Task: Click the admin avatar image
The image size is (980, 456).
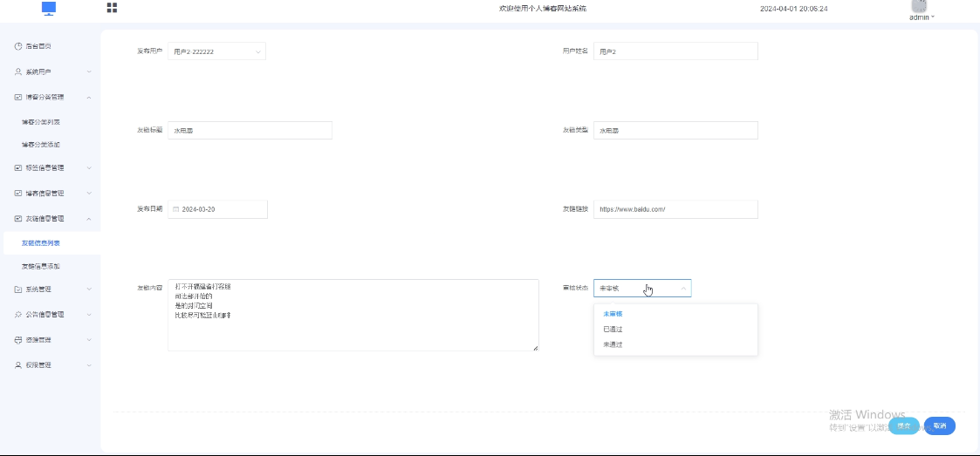Action: pos(919,6)
